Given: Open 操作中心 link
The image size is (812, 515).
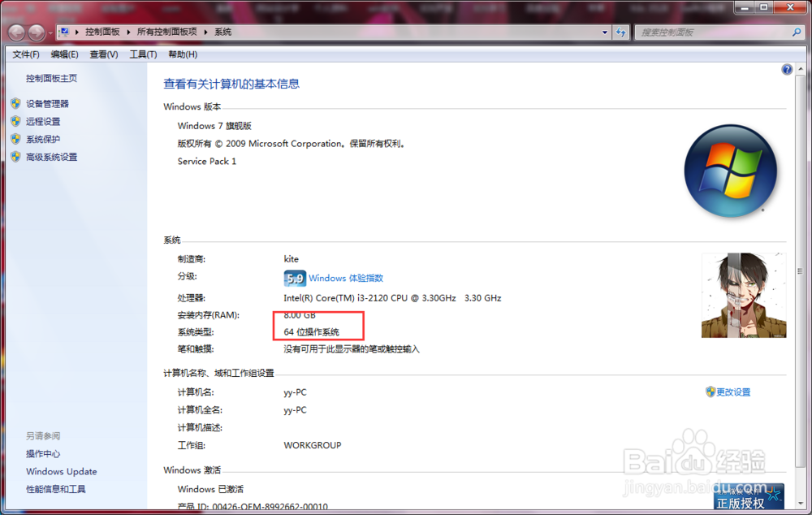Looking at the screenshot, I should coord(43,454).
